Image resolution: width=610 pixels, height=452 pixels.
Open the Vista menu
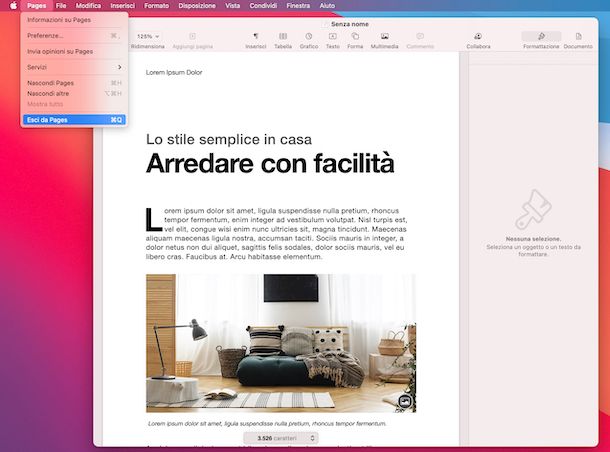pos(233,5)
